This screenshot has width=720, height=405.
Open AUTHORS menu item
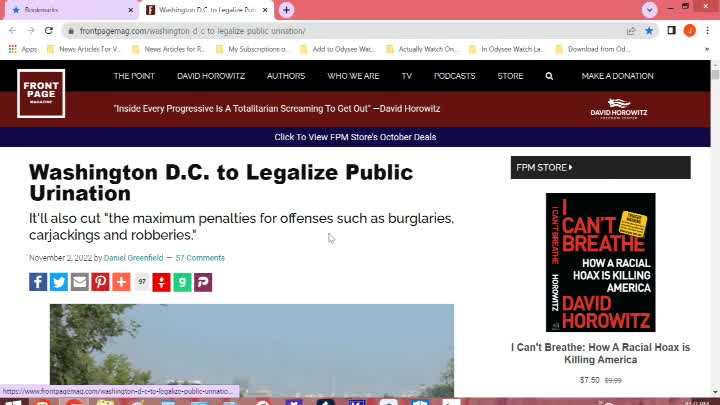click(286, 76)
